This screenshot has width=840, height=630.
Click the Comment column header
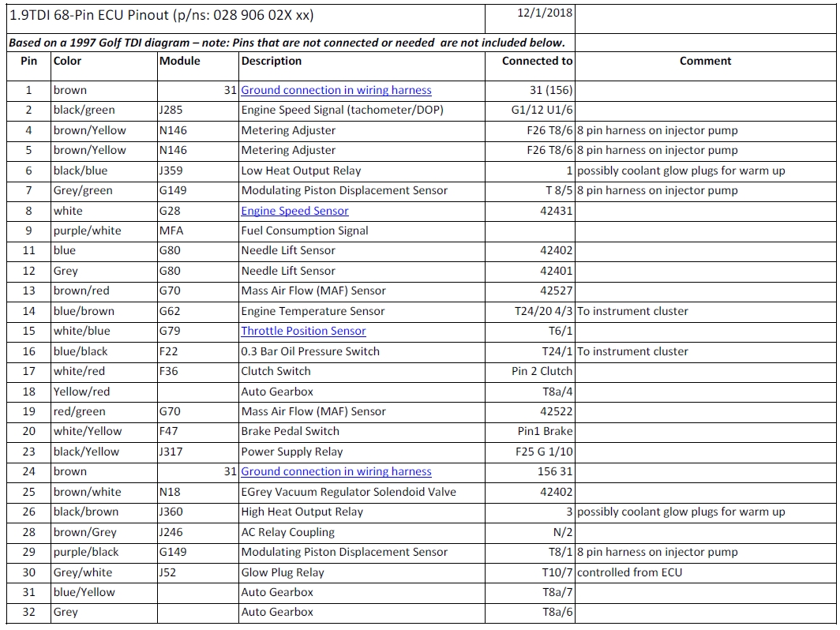click(705, 61)
